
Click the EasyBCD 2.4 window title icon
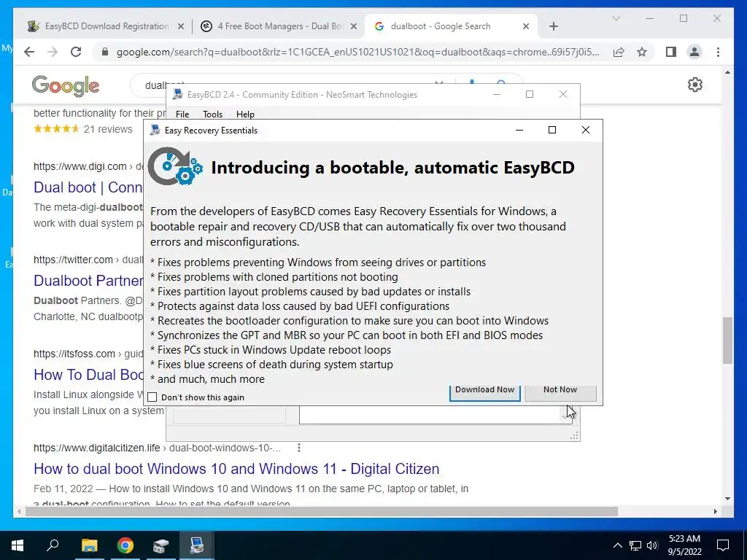(178, 94)
